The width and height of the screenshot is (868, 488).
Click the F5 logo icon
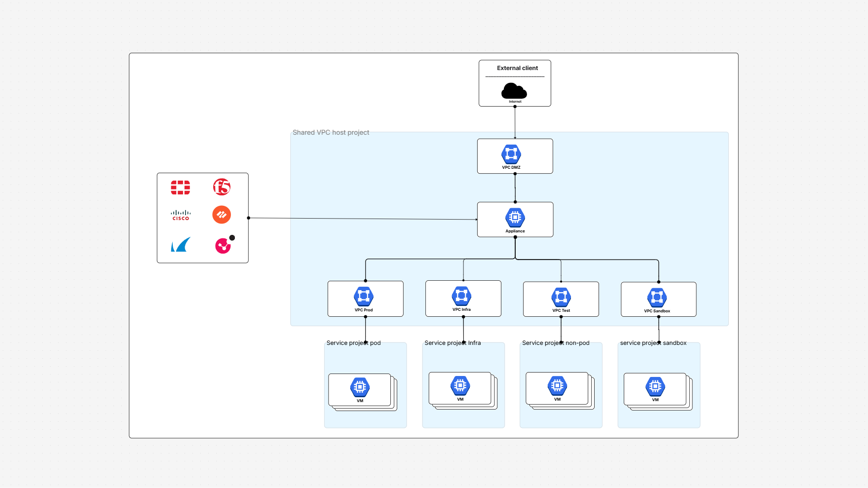pos(222,188)
